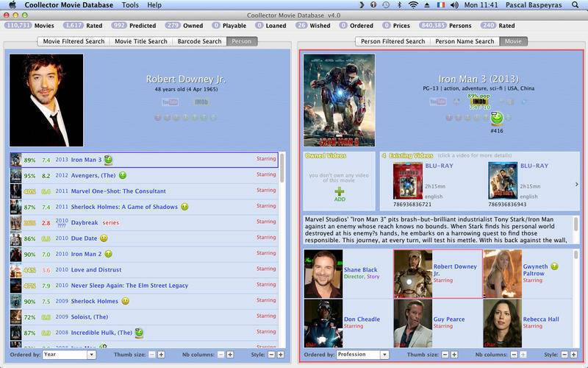The height and width of the screenshot is (368, 588).
Task: Click the yellow IMDb badge for Iron Man 3
Action: click(479, 102)
